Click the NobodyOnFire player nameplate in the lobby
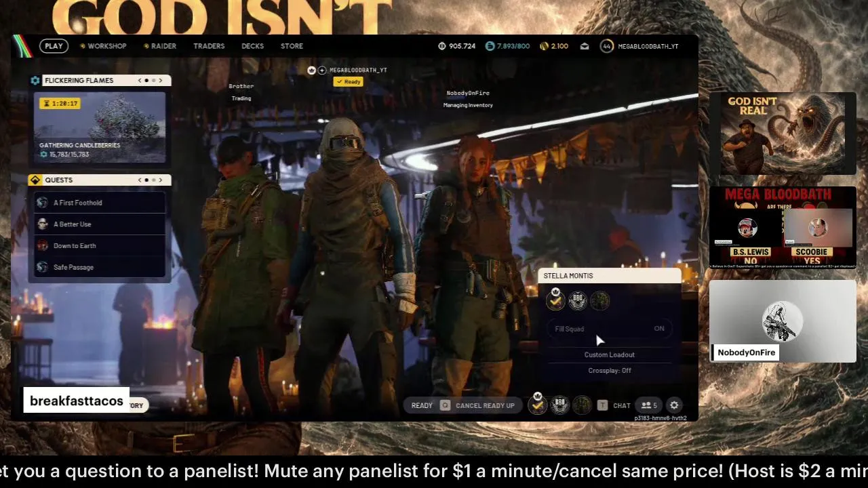Image resolution: width=868 pixels, height=488 pixels. click(468, 93)
